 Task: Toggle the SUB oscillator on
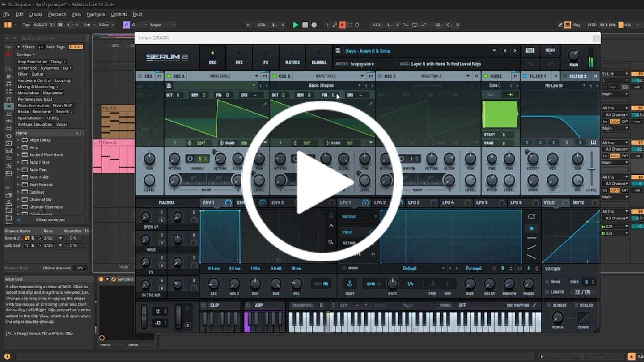pos(140,76)
